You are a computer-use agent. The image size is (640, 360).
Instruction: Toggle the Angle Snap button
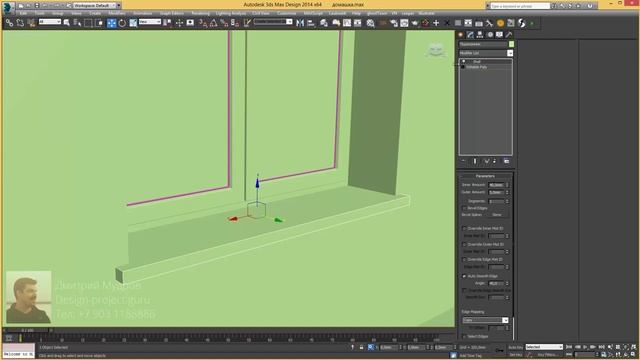point(213,23)
